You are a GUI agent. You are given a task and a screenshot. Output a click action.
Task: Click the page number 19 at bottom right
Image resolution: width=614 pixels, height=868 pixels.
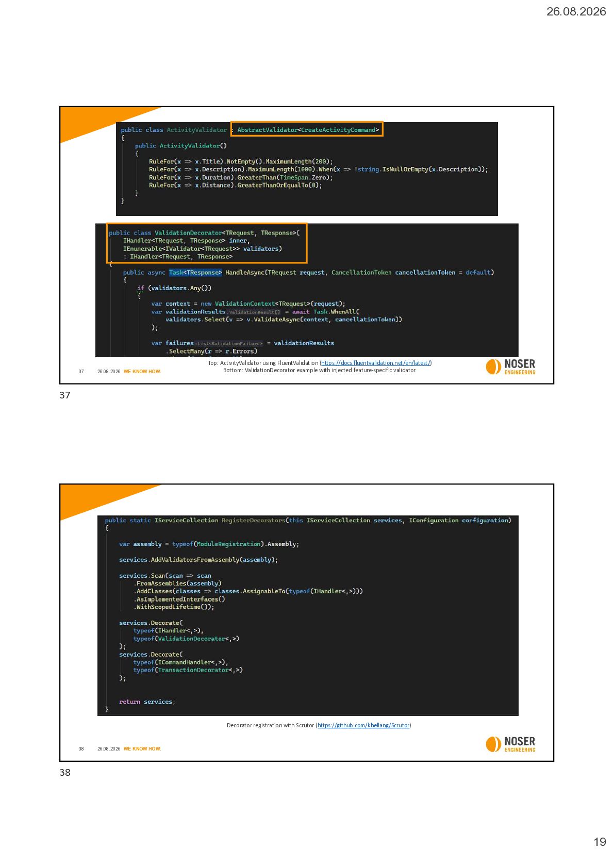(x=600, y=842)
